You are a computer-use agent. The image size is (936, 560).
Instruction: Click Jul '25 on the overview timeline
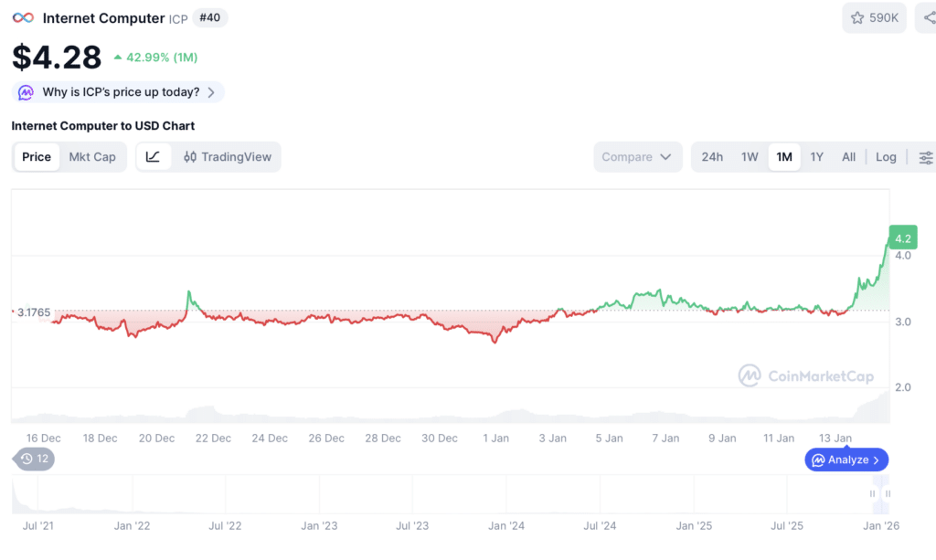(787, 526)
